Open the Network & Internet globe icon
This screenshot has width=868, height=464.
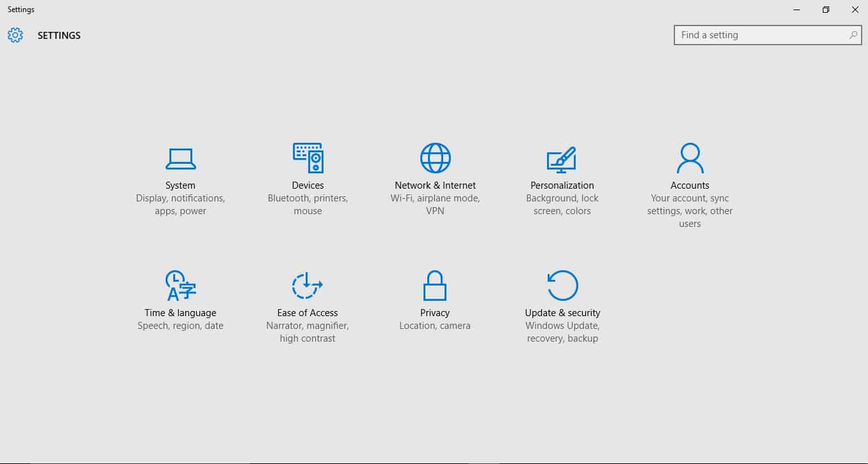tap(435, 157)
